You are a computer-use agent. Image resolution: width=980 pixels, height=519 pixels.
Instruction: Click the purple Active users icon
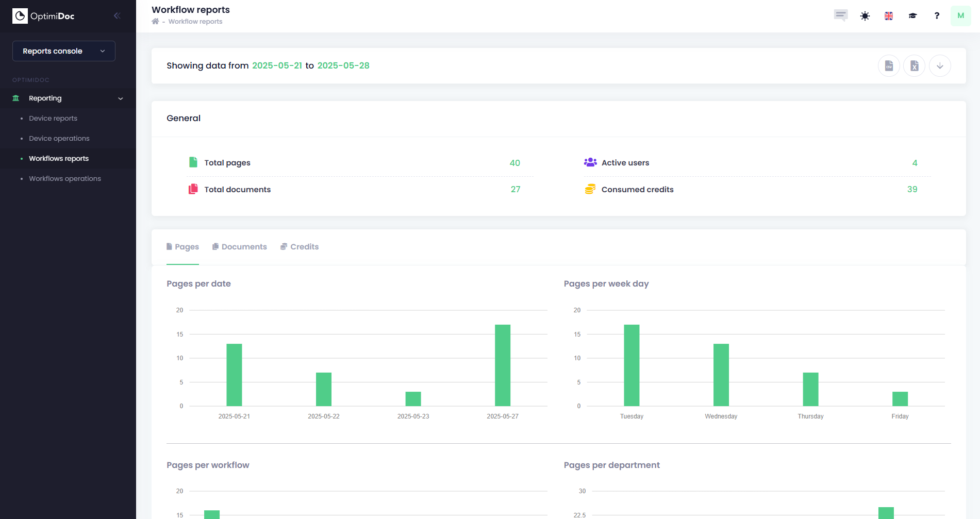590,162
